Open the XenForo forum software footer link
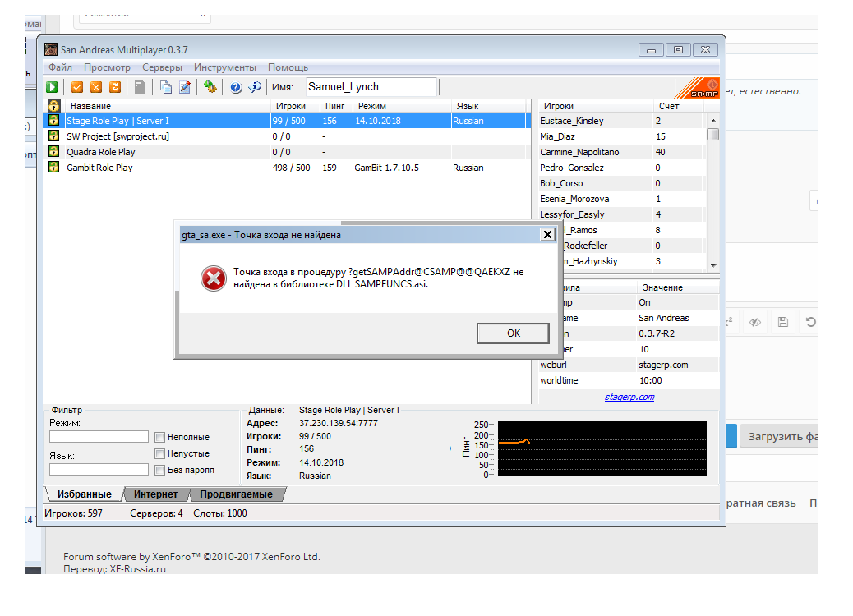 coord(191,557)
